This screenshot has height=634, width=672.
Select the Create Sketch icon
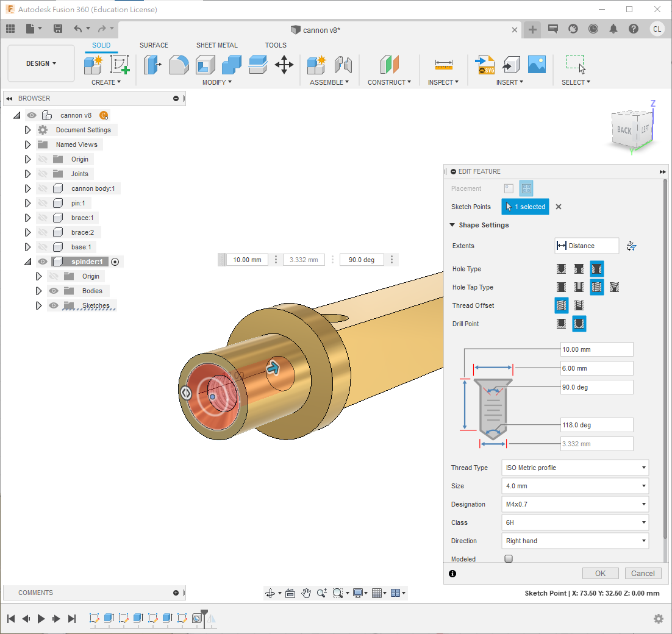coord(120,64)
